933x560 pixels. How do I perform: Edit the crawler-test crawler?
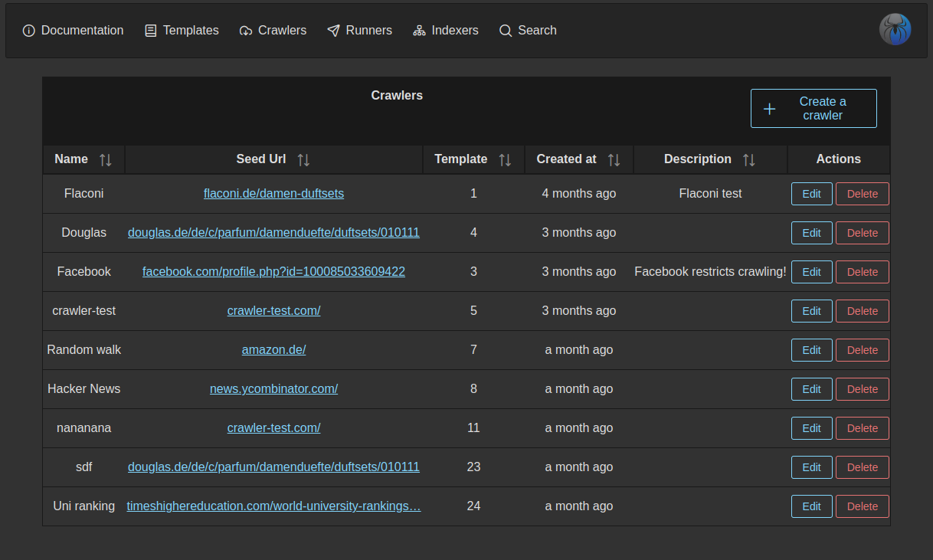812,311
